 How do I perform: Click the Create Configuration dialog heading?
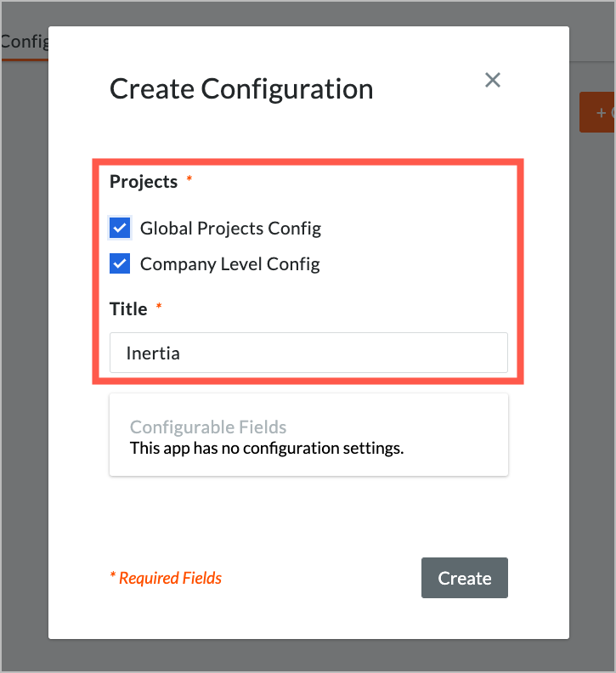[x=241, y=89]
